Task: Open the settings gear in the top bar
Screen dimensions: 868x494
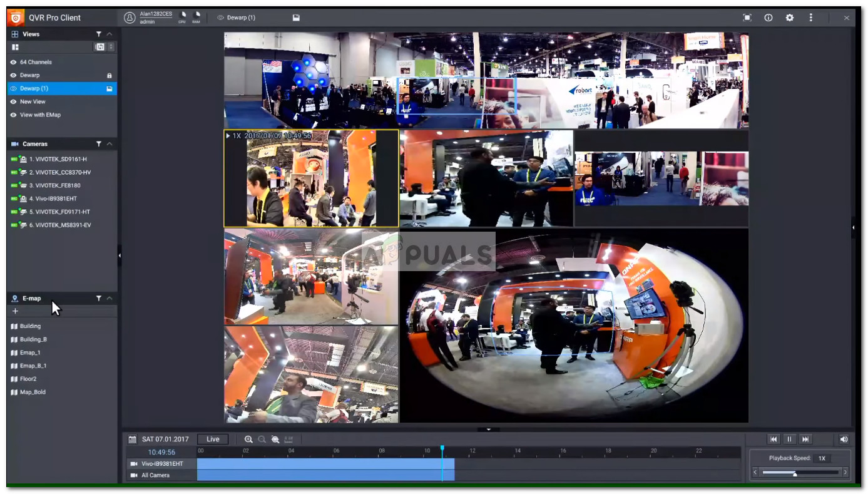Action: tap(789, 18)
